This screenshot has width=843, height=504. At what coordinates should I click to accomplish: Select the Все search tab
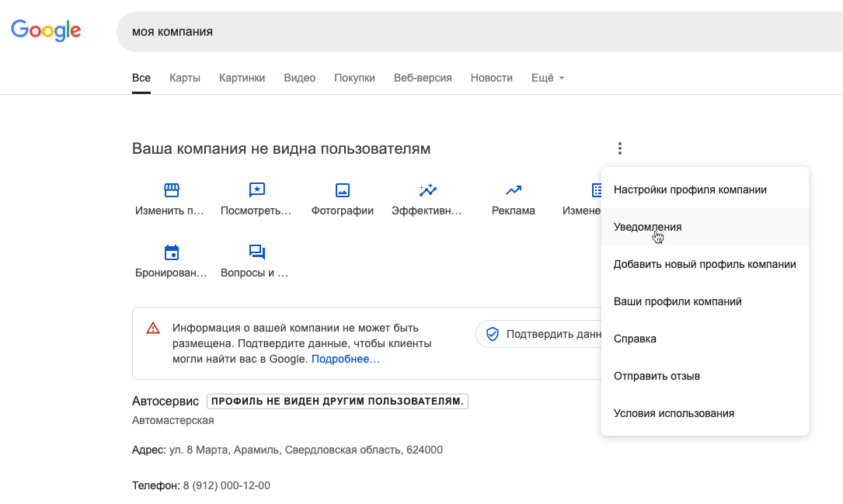pyautogui.click(x=141, y=78)
